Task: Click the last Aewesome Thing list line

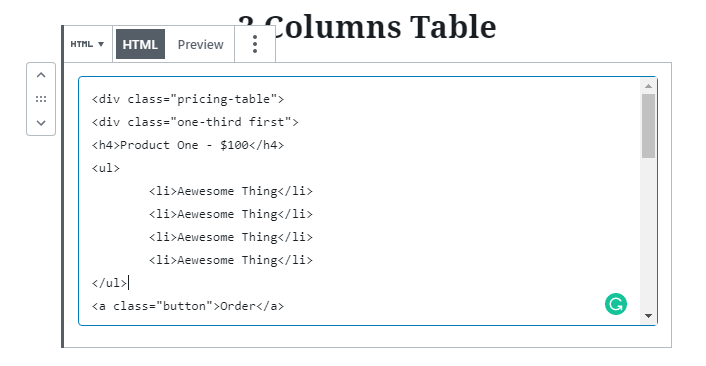Action: [231, 260]
